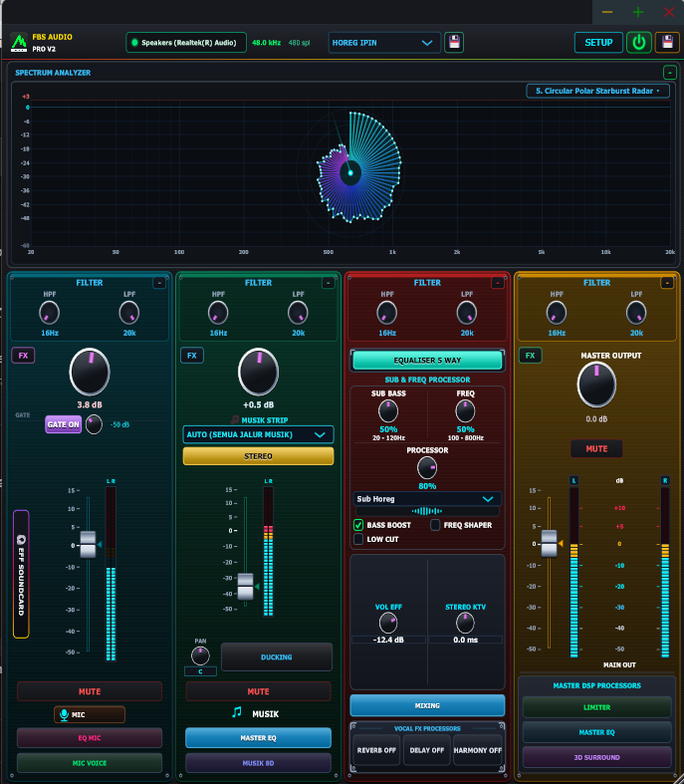Viewport: 684px width, 784px height.
Task: Collapse the mic channel FILTER section
Action: pos(159,283)
